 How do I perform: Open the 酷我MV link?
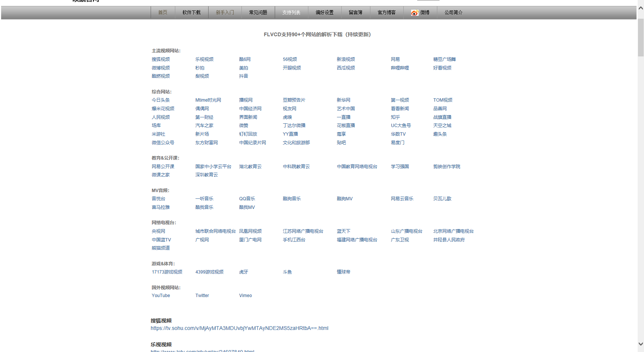click(247, 207)
